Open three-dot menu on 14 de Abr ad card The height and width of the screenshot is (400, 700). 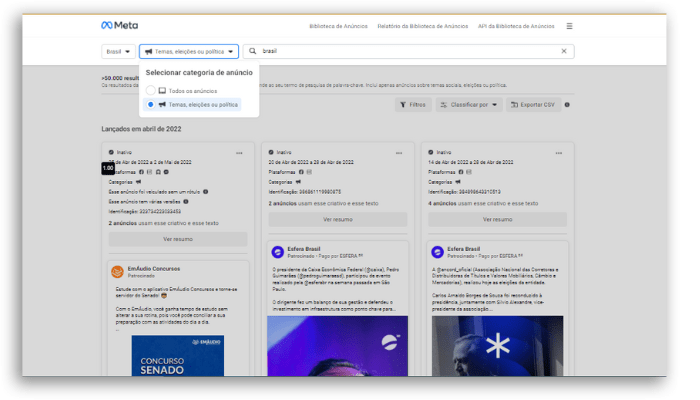[x=558, y=153]
